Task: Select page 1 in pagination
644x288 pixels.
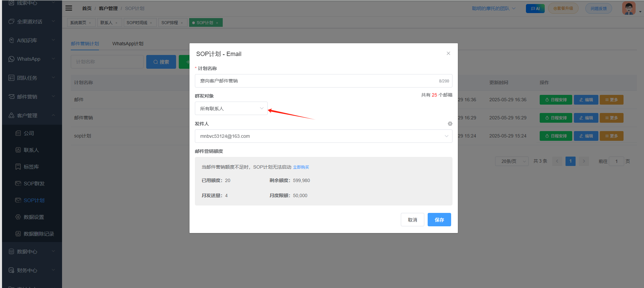Action: point(571,161)
